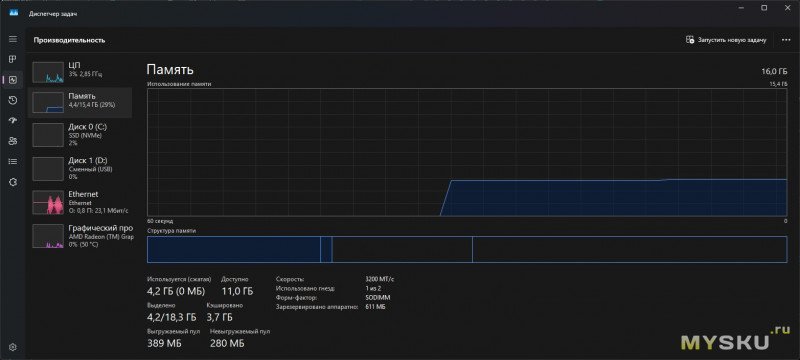Click the ЦП mini graph thumbnail
Screen dimensions: 800x360
[x=48, y=72]
